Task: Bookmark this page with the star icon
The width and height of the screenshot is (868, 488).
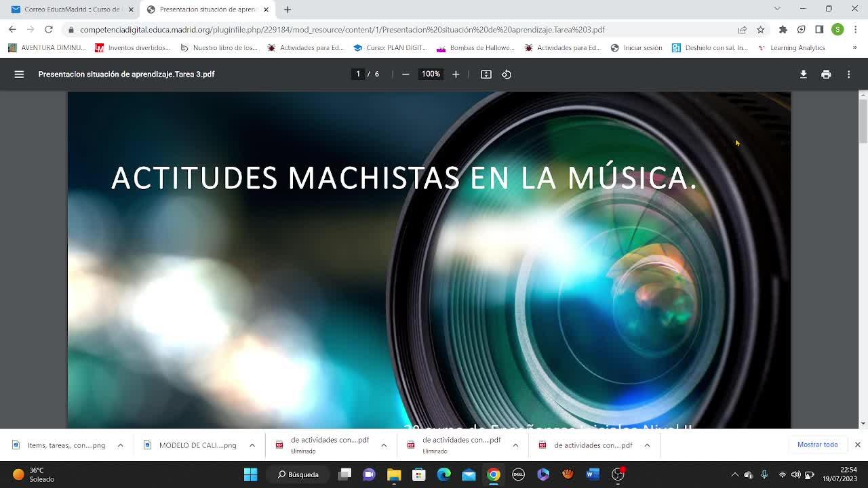Action: point(760,29)
